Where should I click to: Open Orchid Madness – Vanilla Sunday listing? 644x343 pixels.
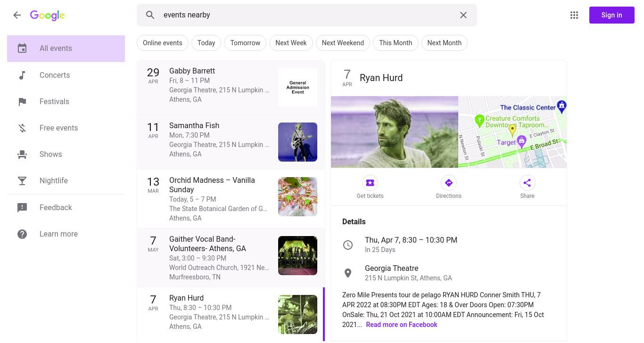point(231,199)
